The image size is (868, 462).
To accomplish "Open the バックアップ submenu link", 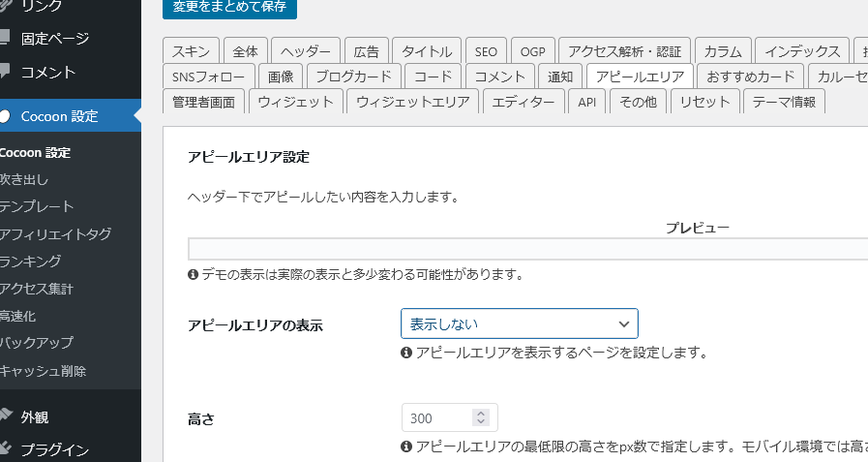I will point(37,342).
